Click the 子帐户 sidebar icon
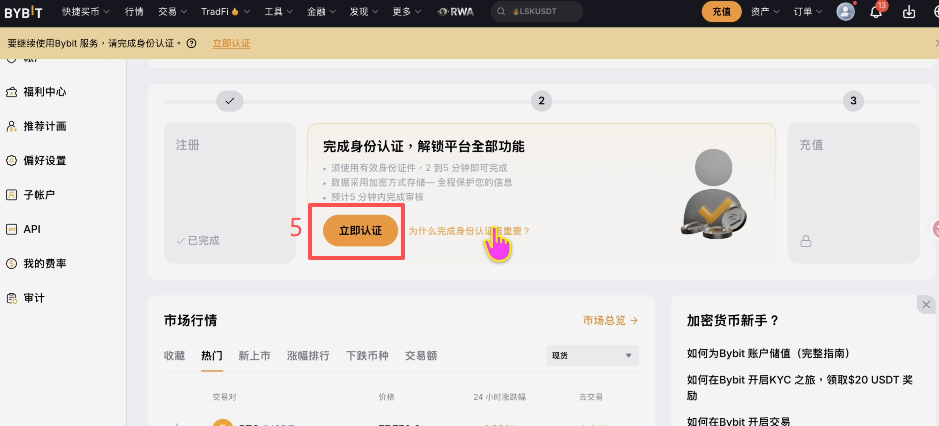939x426 pixels. pos(11,195)
